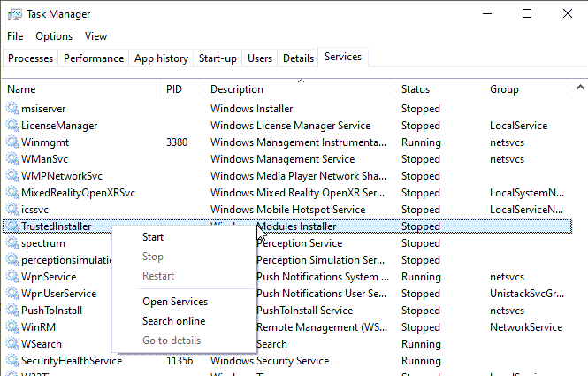Click Windows Installer description text
Image resolution: width=588 pixels, height=376 pixels.
[x=251, y=109]
